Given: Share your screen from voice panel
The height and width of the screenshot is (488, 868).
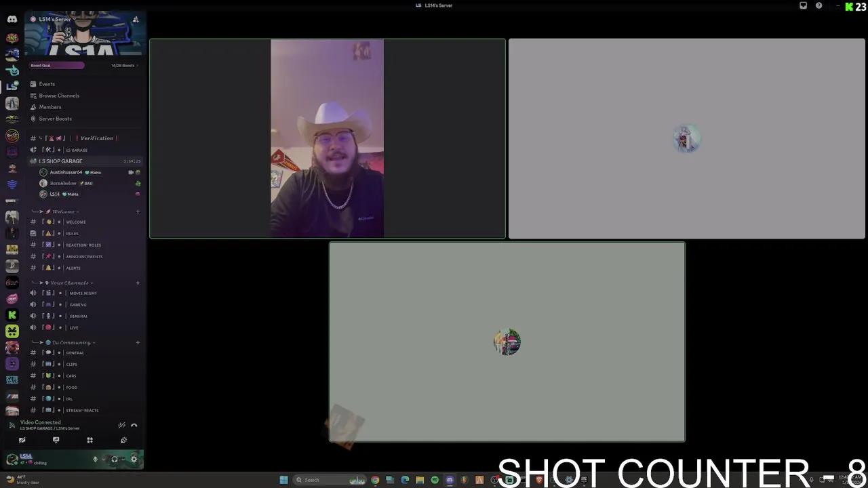Looking at the screenshot, I should 56,440.
